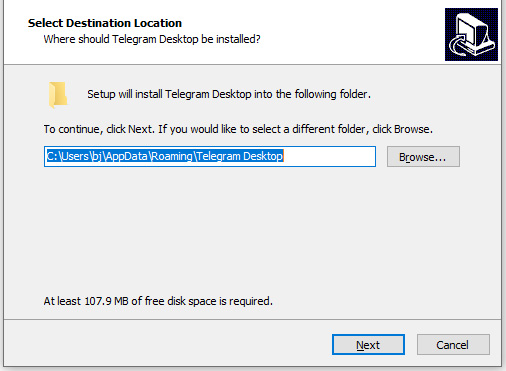This screenshot has height=371, width=506.
Task: Click the setup computer icon in the header
Action: click(x=471, y=35)
